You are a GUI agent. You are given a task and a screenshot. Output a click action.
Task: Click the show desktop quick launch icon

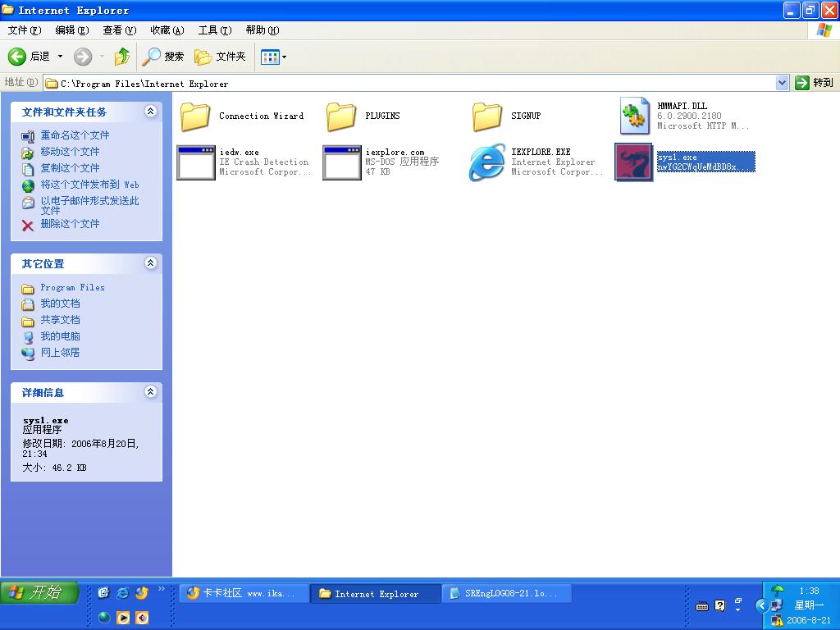click(x=104, y=592)
